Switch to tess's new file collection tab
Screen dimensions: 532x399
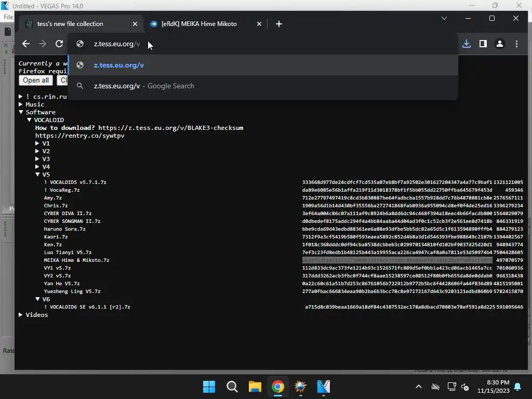pyautogui.click(x=82, y=24)
